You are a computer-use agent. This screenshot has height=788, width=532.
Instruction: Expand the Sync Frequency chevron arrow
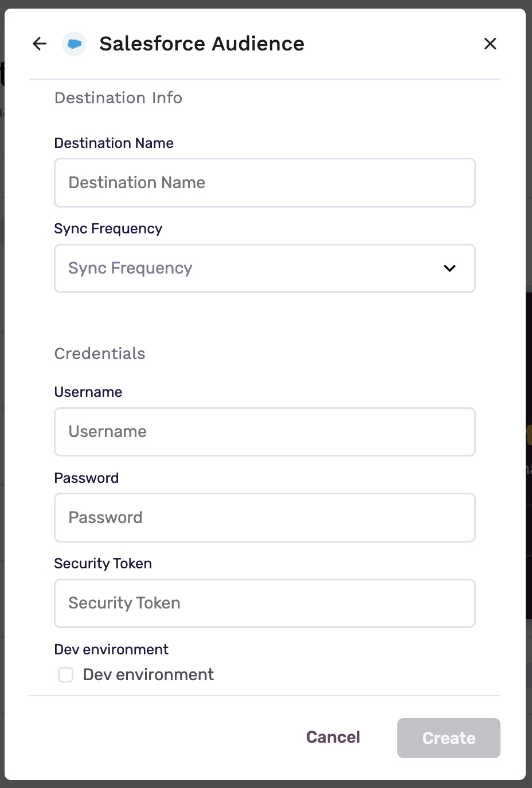click(449, 268)
